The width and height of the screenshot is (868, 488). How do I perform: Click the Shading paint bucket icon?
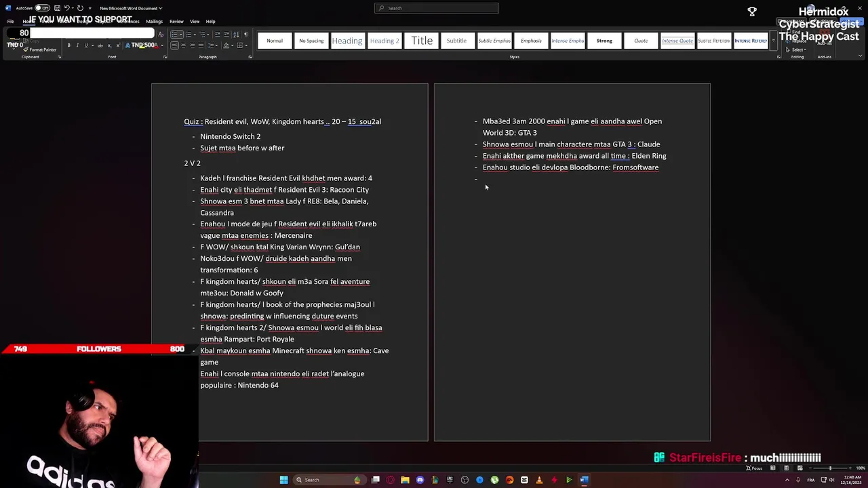click(226, 45)
